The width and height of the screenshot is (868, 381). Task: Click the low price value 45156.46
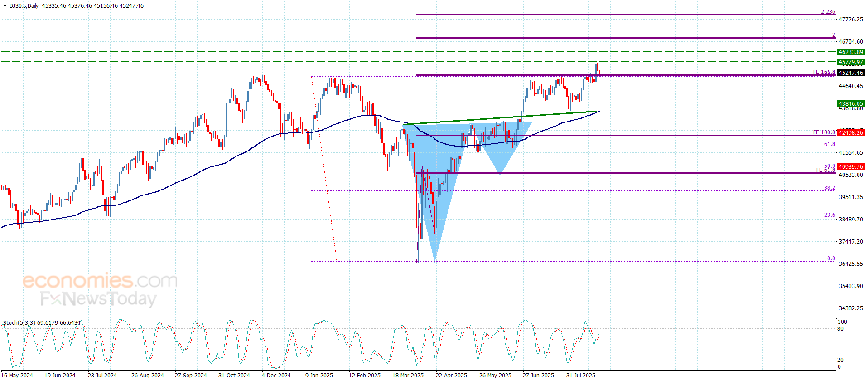tap(105, 6)
